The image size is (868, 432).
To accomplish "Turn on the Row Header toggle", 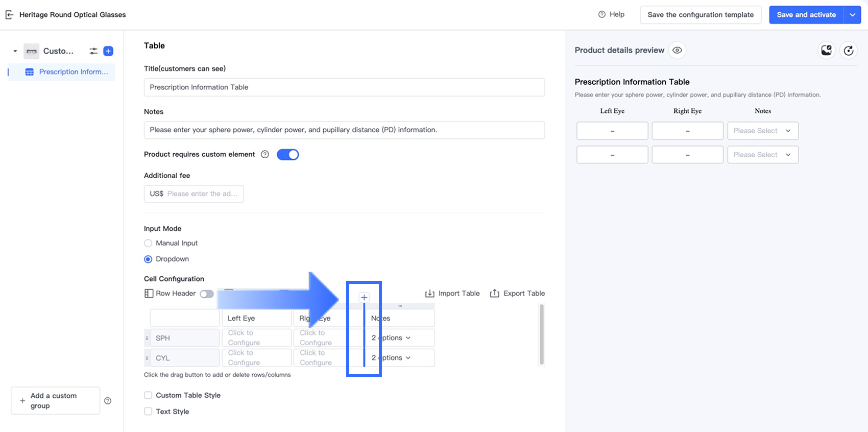I will tap(206, 294).
